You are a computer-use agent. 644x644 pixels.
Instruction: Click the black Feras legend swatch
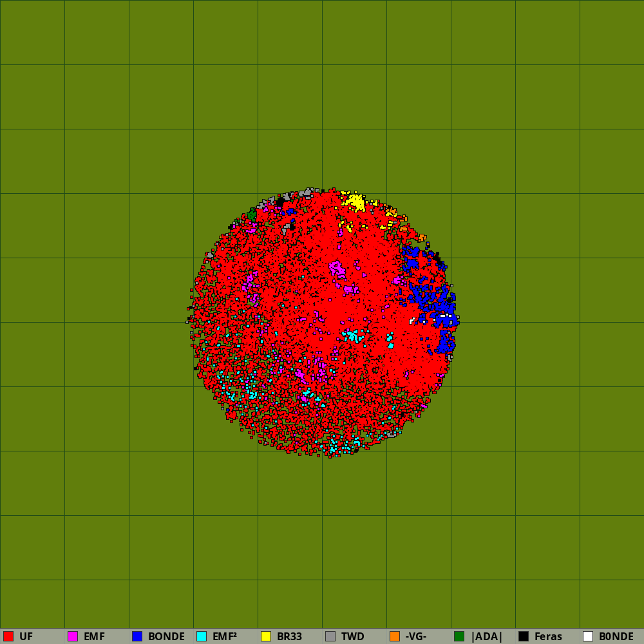(524, 636)
